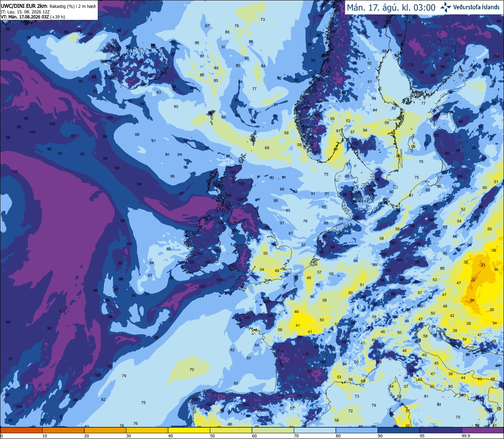This screenshot has height=439, width=504.
Task: Choose the navy 95–99.9 legend swatch
Action: tap(441, 430)
